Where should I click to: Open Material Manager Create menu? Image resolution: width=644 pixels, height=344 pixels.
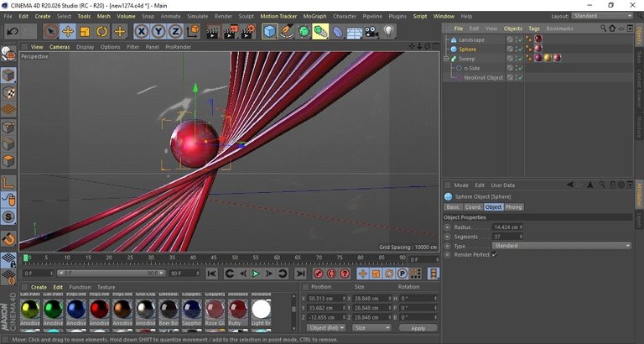point(39,287)
